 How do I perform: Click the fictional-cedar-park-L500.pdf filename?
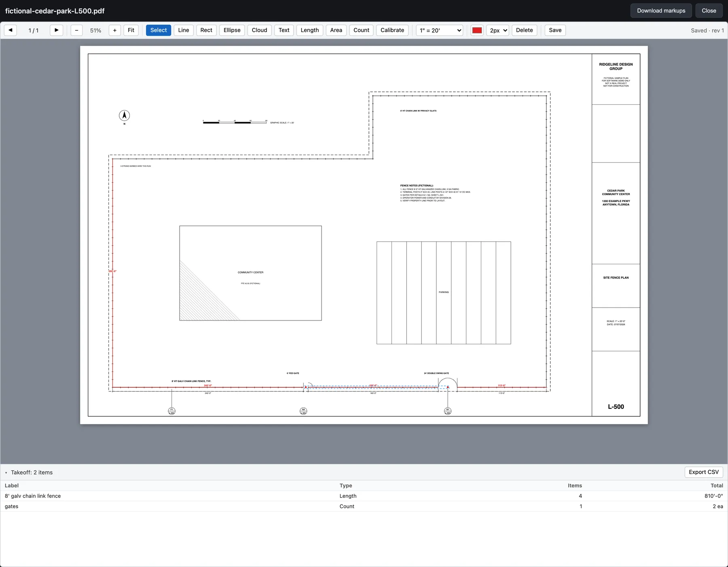pos(55,11)
